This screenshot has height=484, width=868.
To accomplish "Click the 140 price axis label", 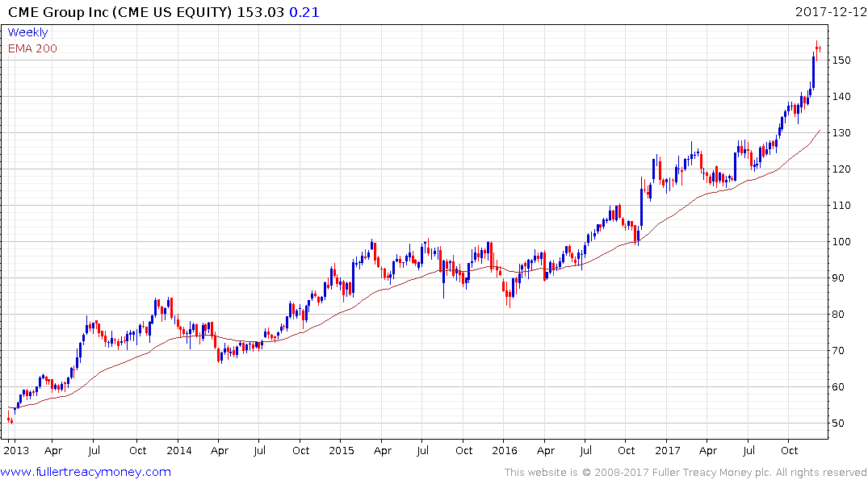I will (x=841, y=96).
